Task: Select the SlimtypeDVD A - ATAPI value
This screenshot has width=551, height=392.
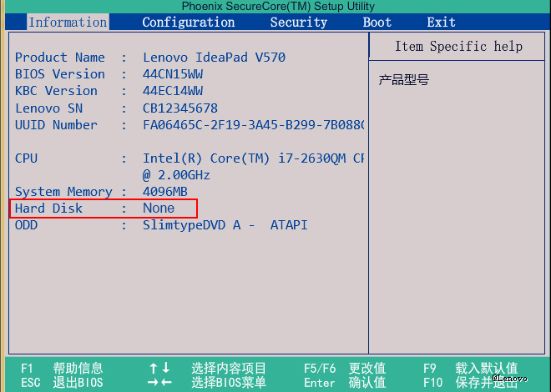Action: (x=225, y=225)
